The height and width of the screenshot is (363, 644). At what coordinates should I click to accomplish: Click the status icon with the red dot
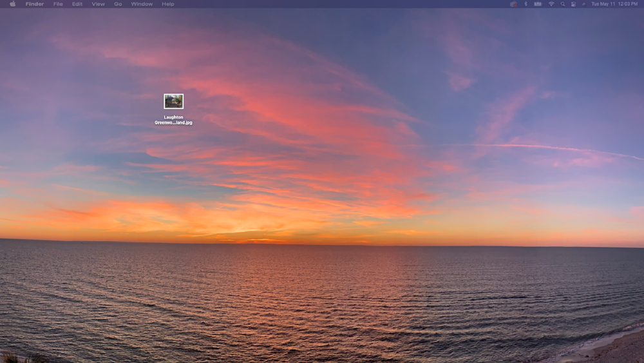coord(513,4)
